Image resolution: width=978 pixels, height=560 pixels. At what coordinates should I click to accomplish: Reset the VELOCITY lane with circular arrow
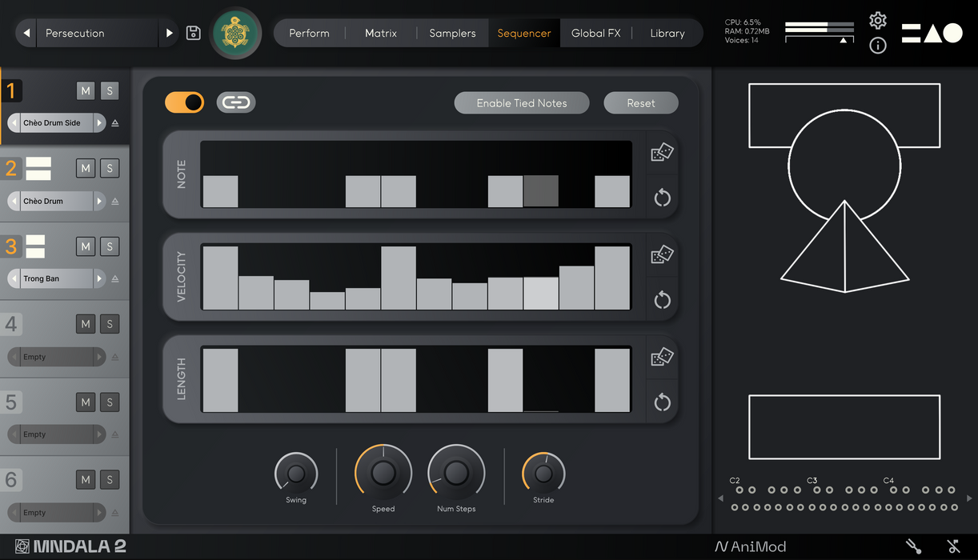click(x=662, y=300)
